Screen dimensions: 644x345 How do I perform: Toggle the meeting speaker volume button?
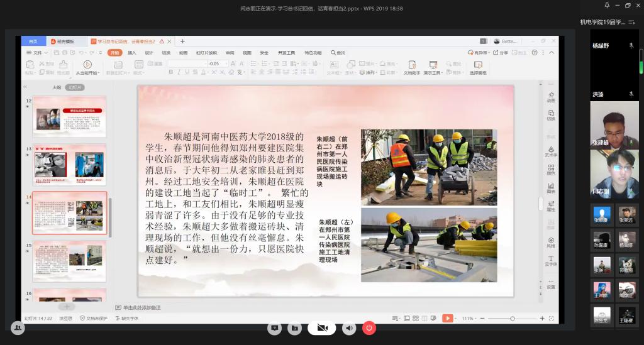tap(349, 328)
